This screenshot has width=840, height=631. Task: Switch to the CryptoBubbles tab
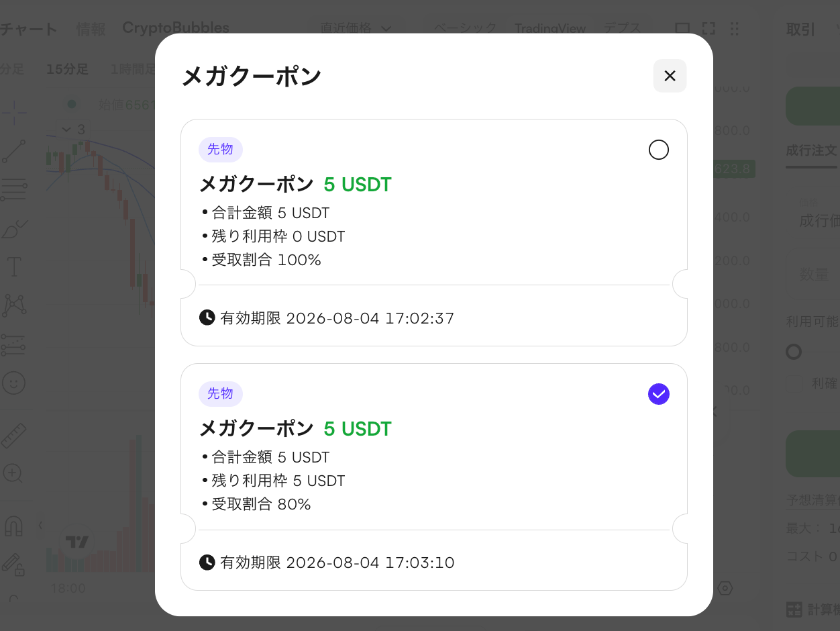tap(176, 28)
